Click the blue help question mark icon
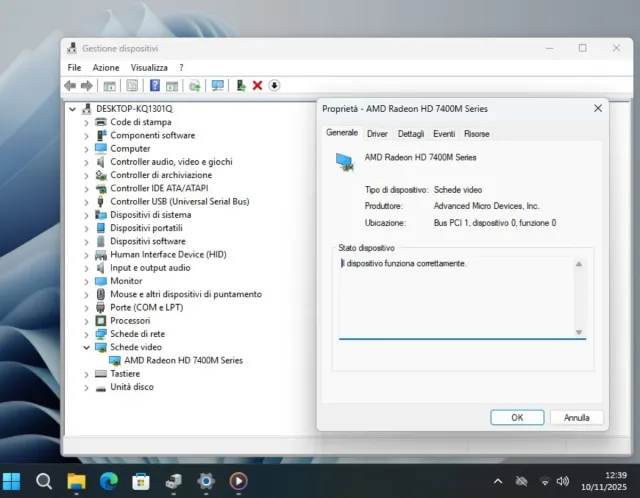 [x=155, y=86]
